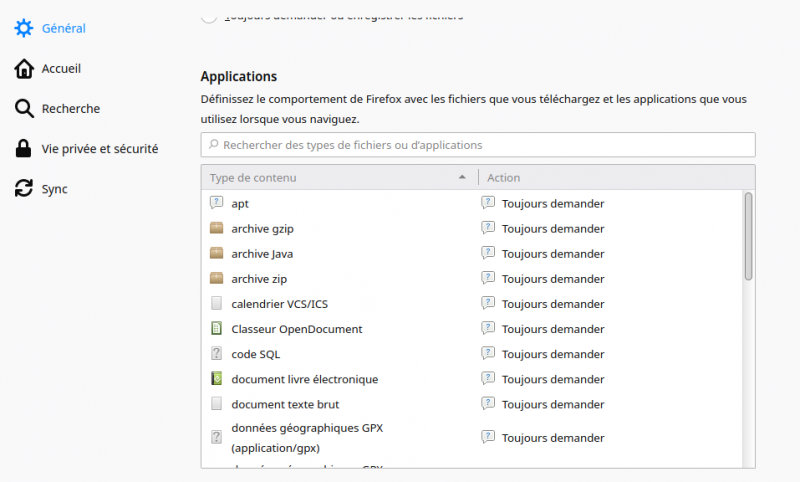Focus the file types search field
This screenshot has height=482, width=800.
pos(478,145)
